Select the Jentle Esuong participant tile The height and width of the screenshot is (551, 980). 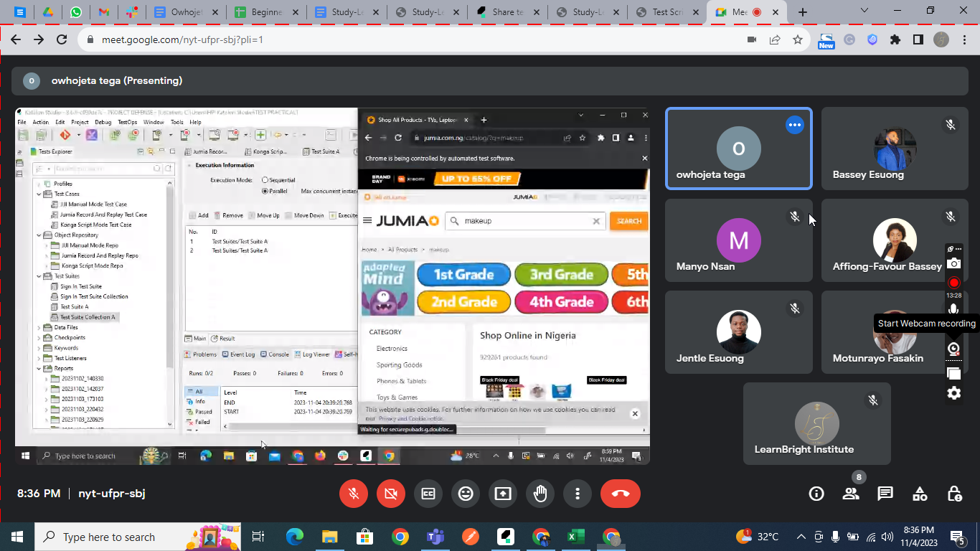pyautogui.click(x=739, y=332)
